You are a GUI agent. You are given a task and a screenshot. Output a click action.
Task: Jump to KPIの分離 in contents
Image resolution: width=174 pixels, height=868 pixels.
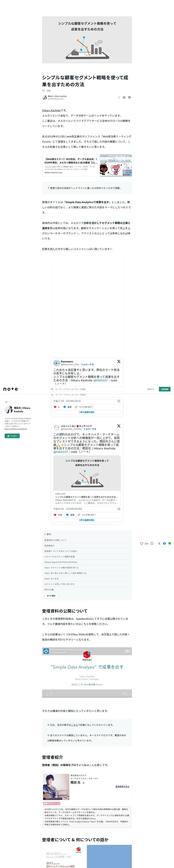(x=49, y=590)
